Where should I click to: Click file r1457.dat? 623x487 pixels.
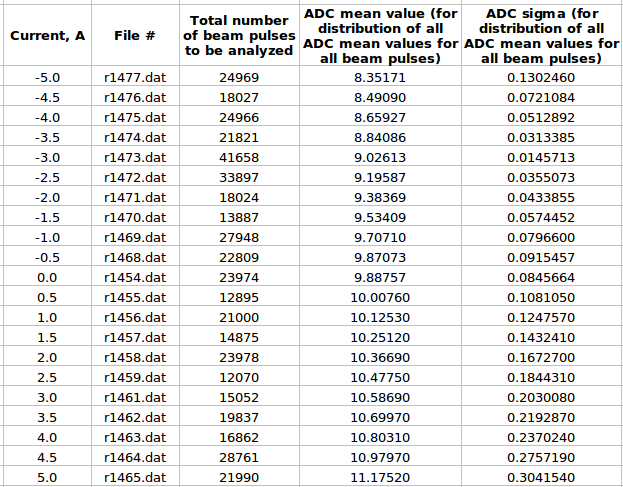click(x=135, y=338)
